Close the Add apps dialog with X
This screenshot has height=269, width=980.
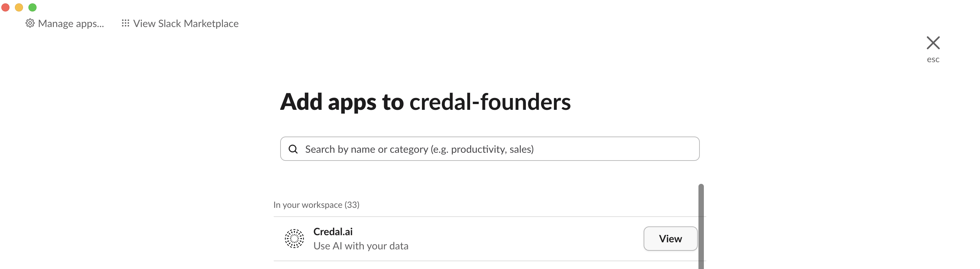tap(933, 43)
